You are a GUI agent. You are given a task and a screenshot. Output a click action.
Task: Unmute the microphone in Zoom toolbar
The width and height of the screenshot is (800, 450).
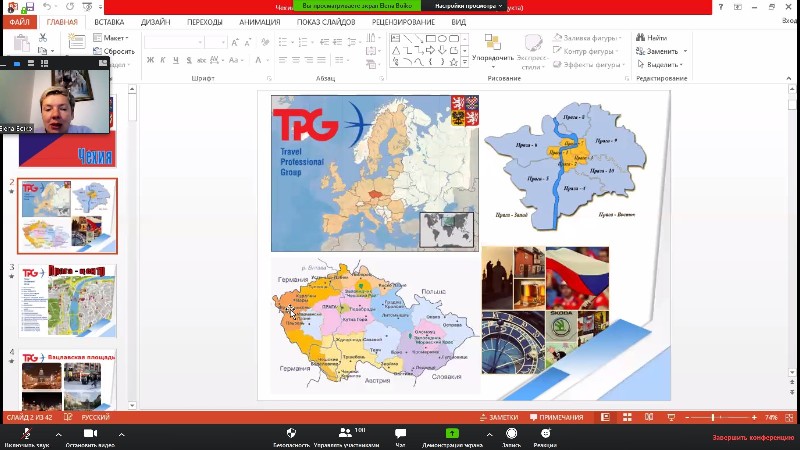(x=26, y=433)
